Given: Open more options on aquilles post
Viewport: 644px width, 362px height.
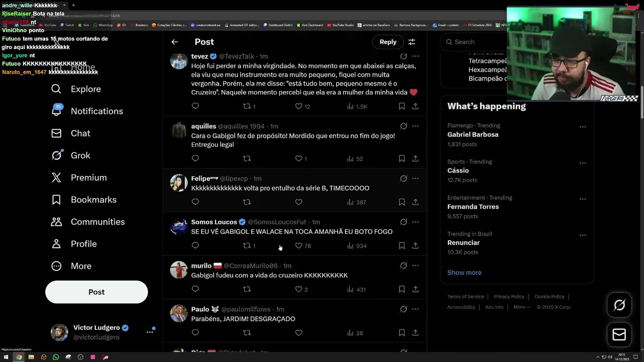Looking at the screenshot, I should 415,126.
